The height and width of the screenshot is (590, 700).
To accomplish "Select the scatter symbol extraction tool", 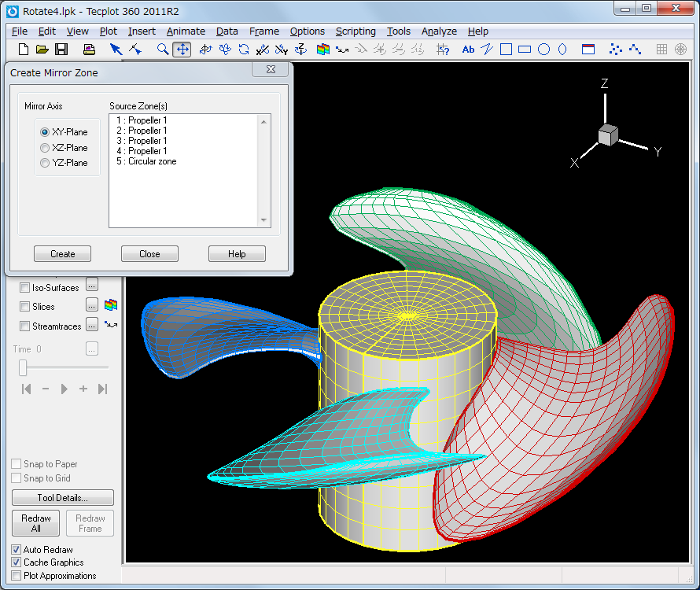I will [616, 49].
